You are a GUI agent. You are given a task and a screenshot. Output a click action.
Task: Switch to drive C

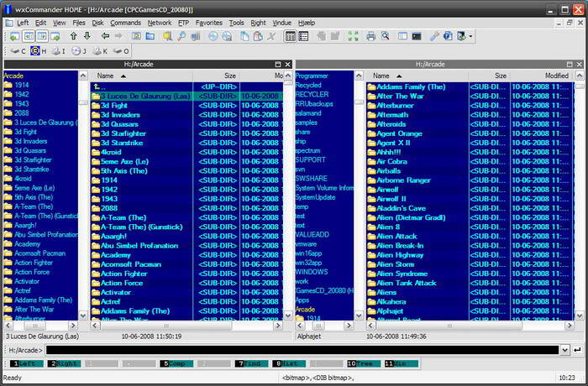(17, 51)
